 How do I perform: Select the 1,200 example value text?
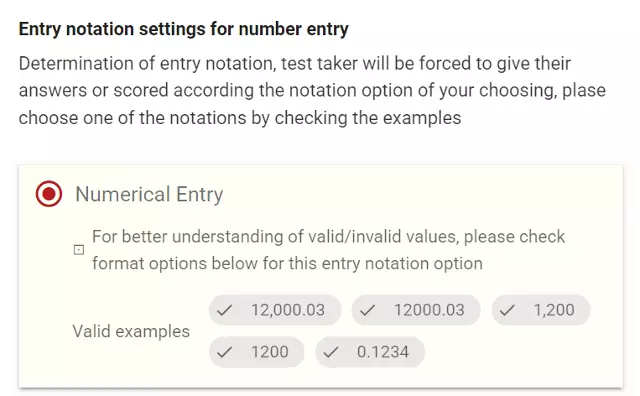(554, 310)
